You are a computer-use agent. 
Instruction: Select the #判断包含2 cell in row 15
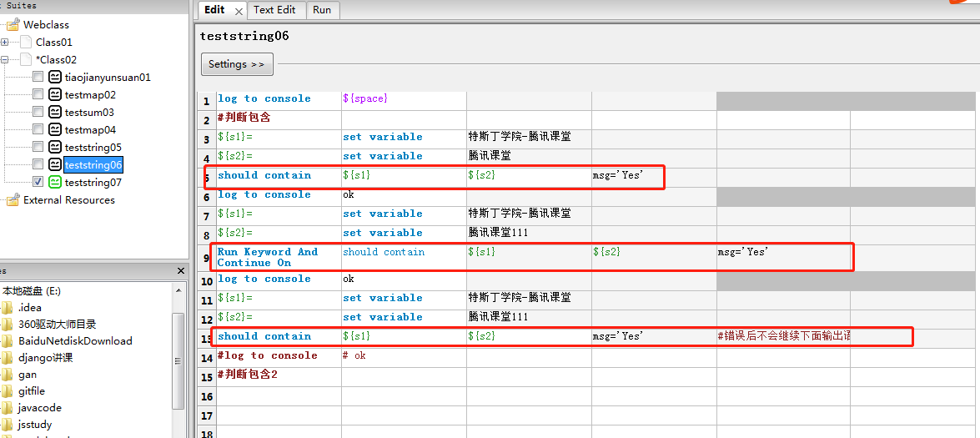278,377
